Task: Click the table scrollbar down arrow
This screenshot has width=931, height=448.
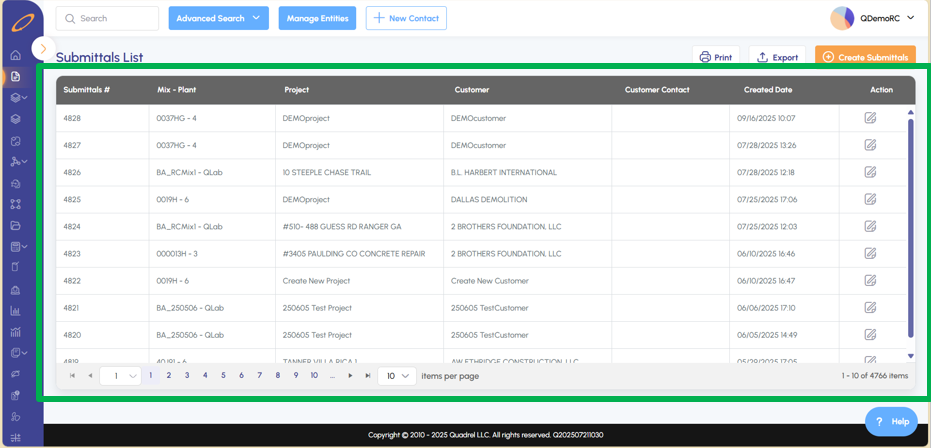Action: tap(911, 355)
